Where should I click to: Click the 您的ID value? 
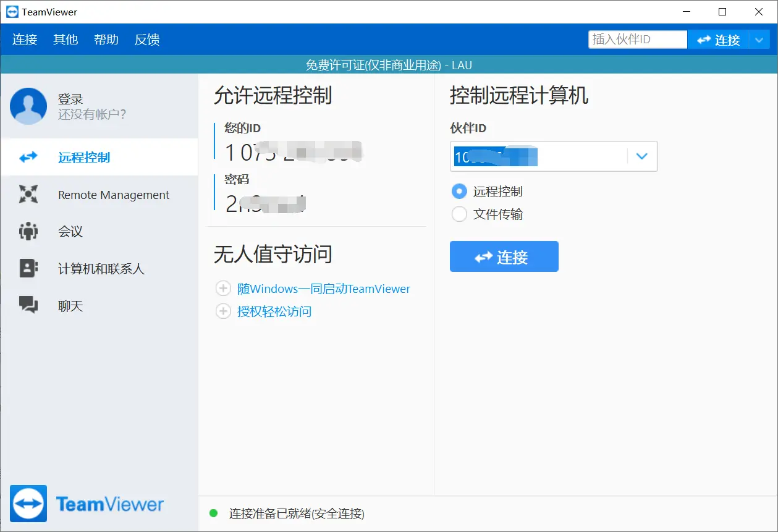[294, 153]
